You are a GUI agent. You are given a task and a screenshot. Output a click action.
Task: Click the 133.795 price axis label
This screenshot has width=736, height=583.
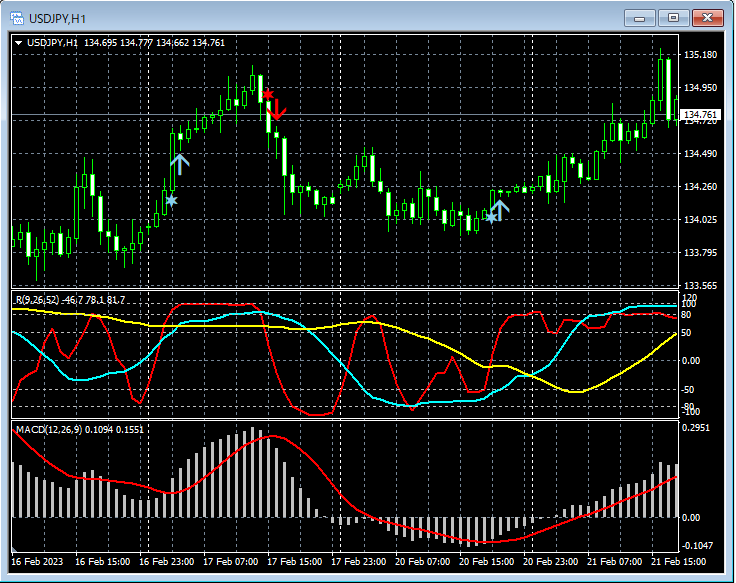click(x=700, y=253)
